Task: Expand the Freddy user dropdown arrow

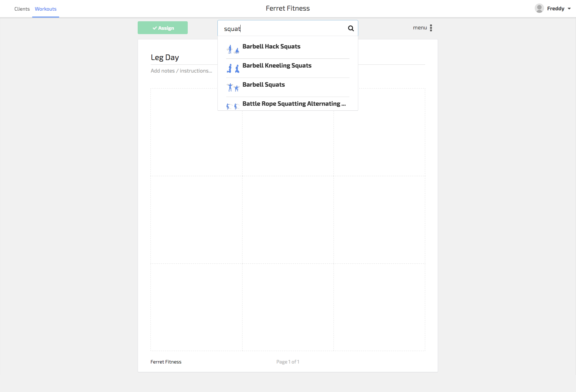Action: click(569, 9)
